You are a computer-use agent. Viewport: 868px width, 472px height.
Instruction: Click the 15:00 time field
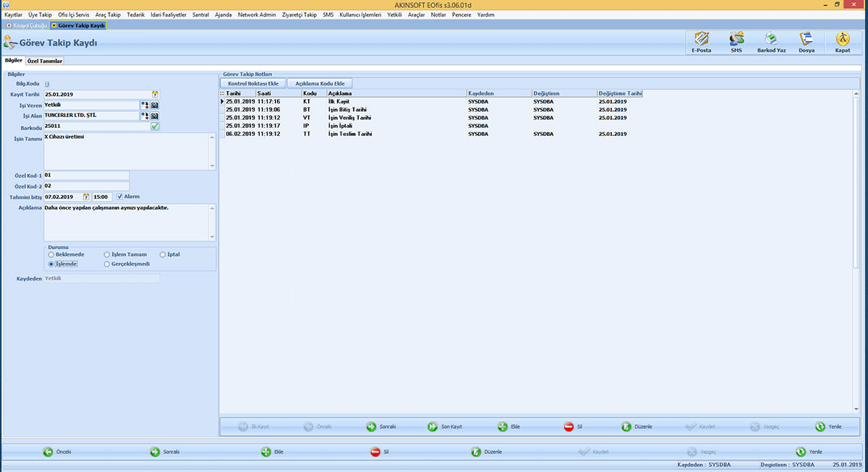[x=102, y=197]
